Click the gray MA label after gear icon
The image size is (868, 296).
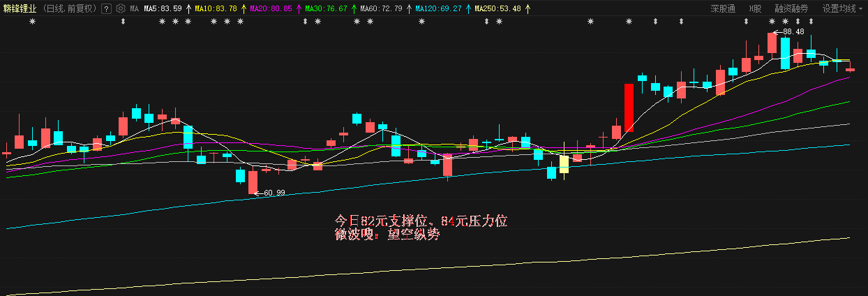(134, 9)
